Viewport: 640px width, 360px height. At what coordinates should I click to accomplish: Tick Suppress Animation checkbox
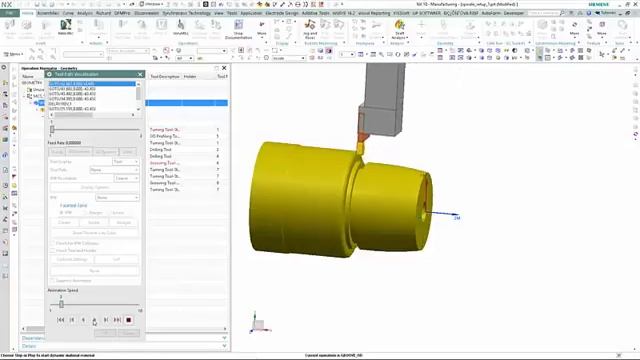coord(52,281)
